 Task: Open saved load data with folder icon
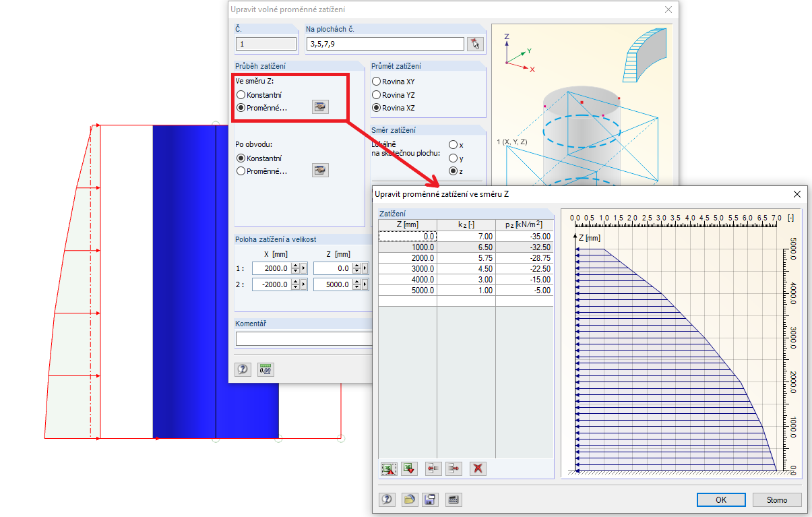tap(409, 499)
